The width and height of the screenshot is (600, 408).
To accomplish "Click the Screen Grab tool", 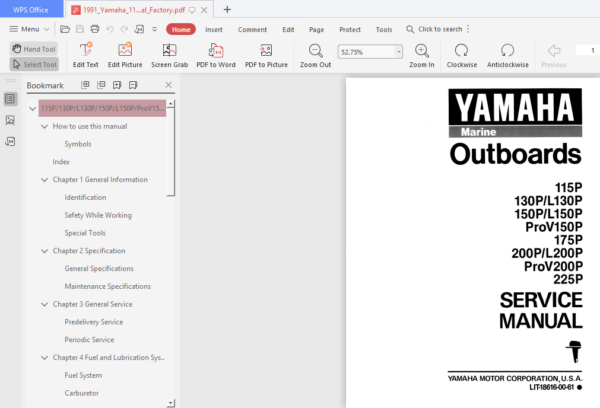I will pyautogui.click(x=170, y=55).
